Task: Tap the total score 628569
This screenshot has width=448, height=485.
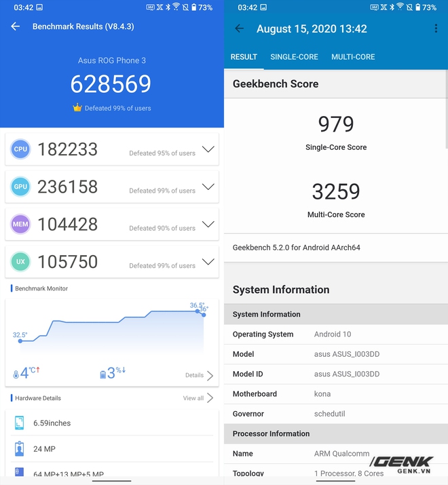Action: pyautogui.click(x=111, y=84)
